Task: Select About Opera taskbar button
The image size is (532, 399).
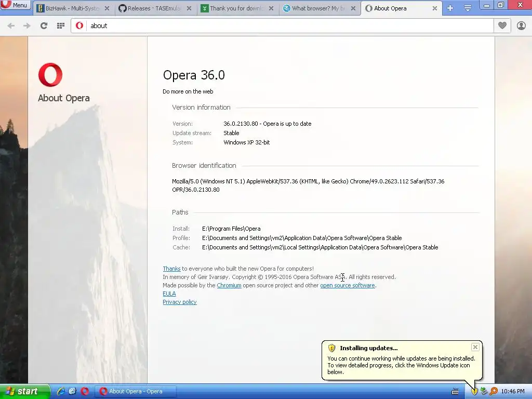Action: tap(136, 391)
